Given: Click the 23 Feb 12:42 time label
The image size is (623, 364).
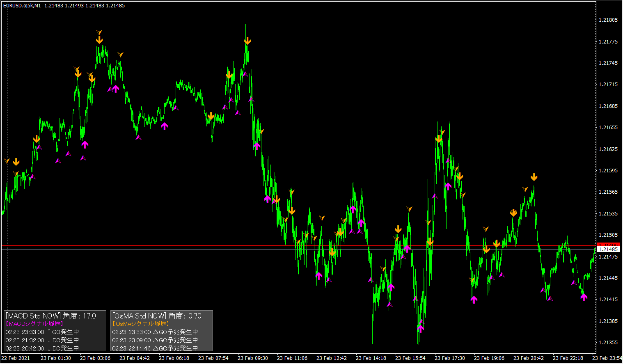Looking at the screenshot, I should (x=332, y=358).
